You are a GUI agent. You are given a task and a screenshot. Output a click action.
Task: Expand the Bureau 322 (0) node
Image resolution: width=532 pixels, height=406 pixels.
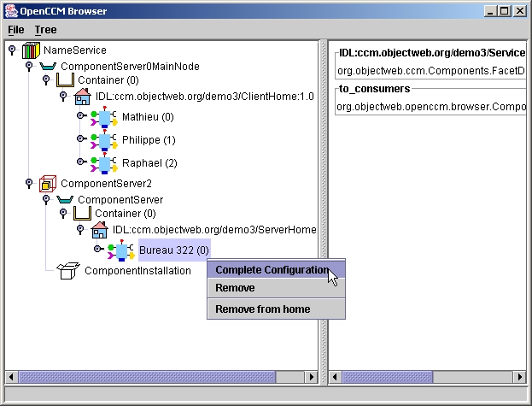pyautogui.click(x=98, y=250)
